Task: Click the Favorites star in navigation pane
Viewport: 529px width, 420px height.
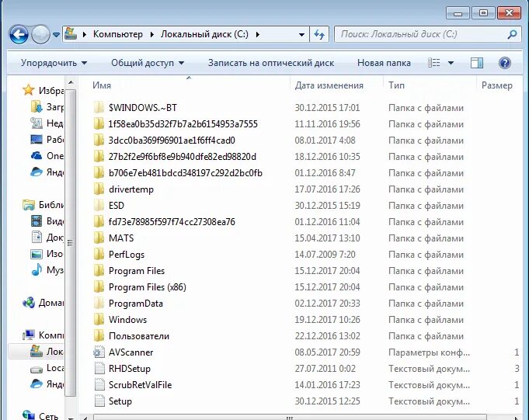Action: 29,90
